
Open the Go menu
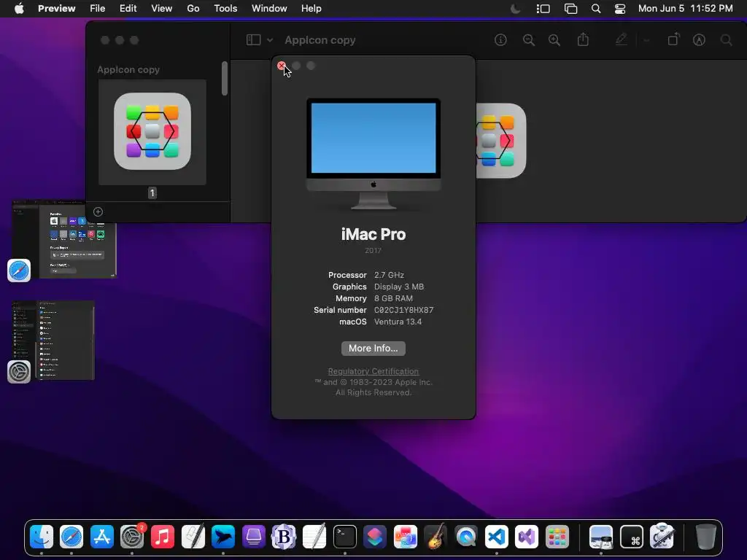pos(193,9)
